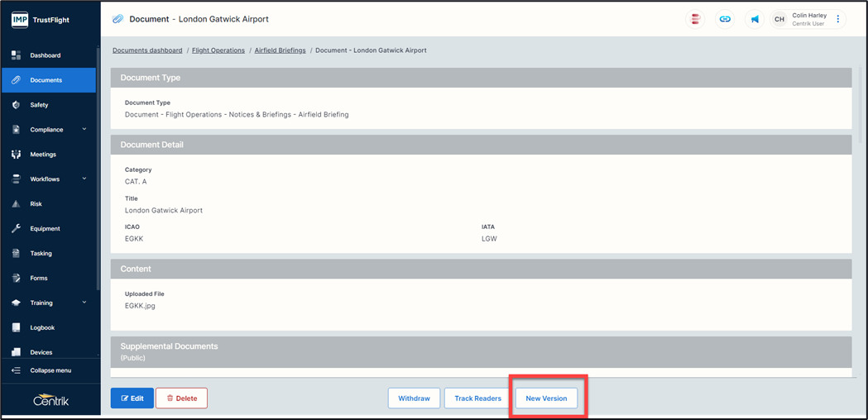The image size is (868, 420).
Task: Open the Airfield Briefings breadcrumb link
Action: (x=281, y=50)
